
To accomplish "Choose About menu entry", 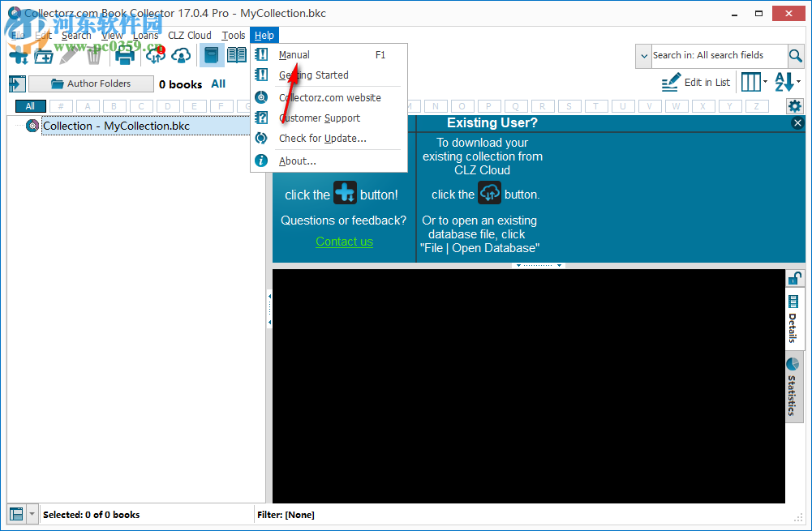I will click(329, 161).
